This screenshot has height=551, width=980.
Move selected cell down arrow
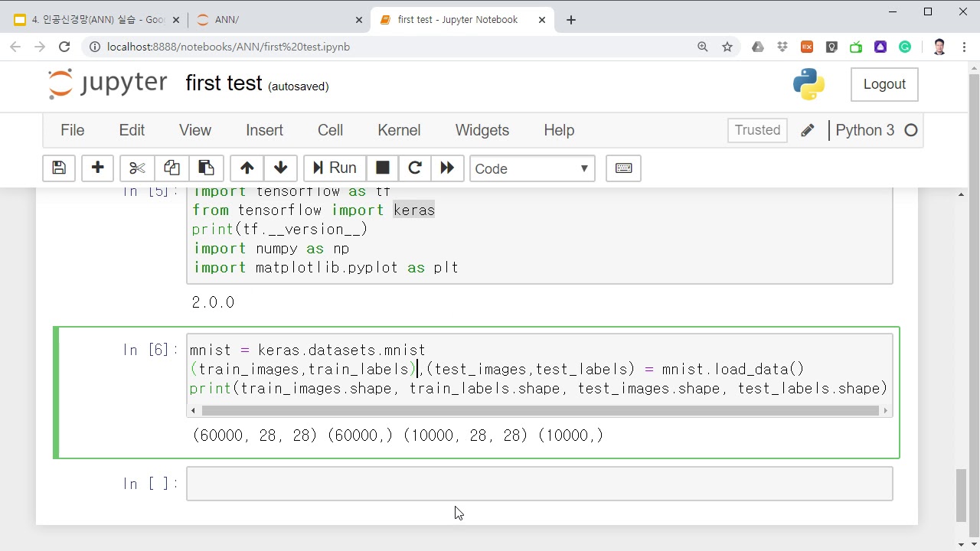point(280,168)
